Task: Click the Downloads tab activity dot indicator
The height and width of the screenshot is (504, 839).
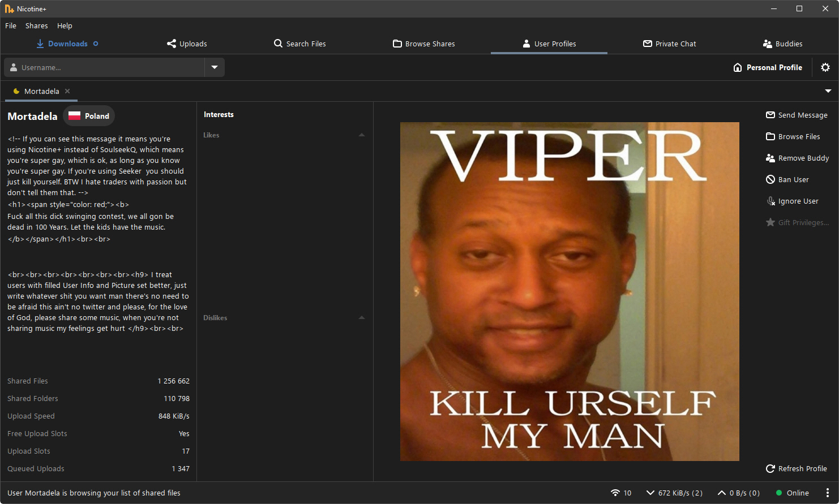Action: (x=96, y=44)
